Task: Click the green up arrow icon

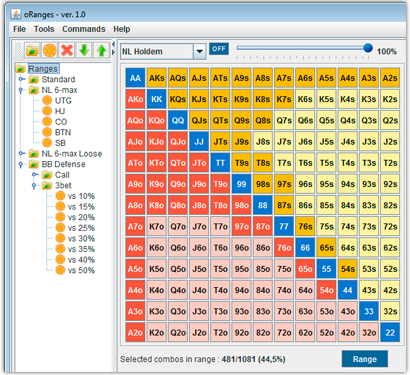Action: (x=101, y=51)
